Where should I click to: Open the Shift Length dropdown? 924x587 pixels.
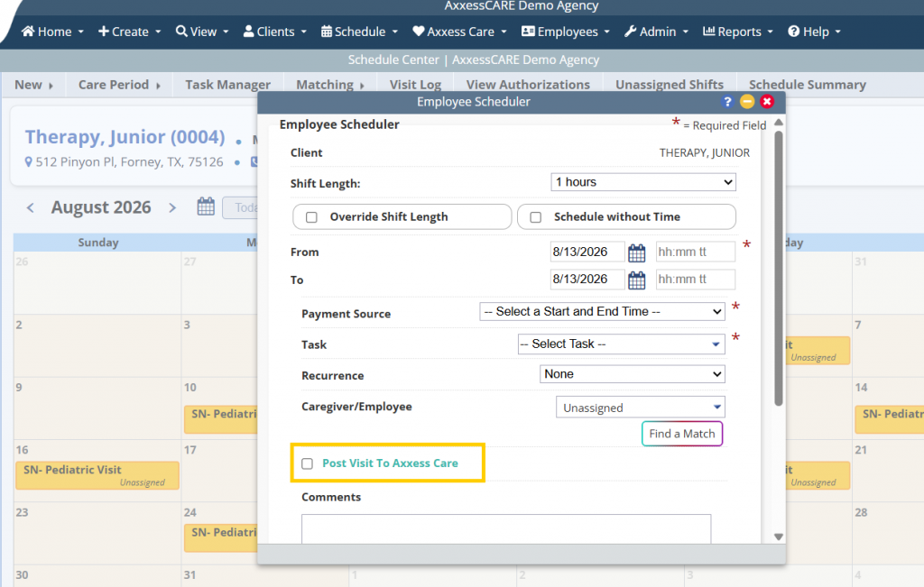coord(642,182)
